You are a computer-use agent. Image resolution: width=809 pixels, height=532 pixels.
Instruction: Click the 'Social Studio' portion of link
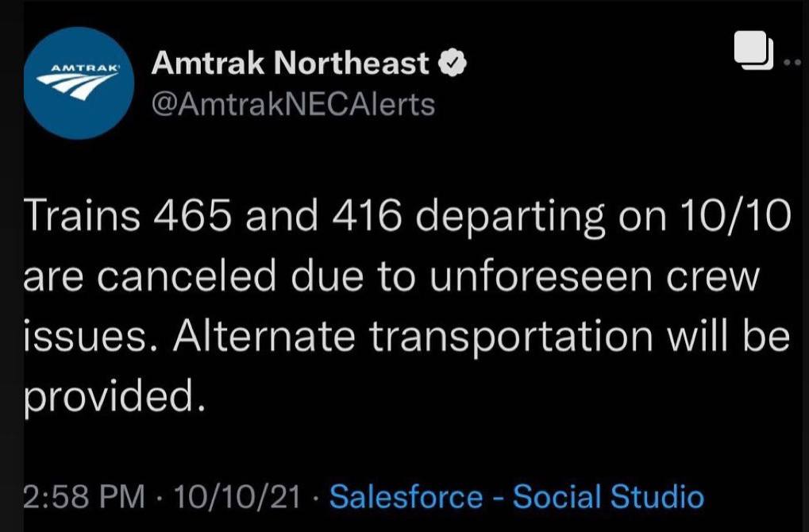pos(608,496)
